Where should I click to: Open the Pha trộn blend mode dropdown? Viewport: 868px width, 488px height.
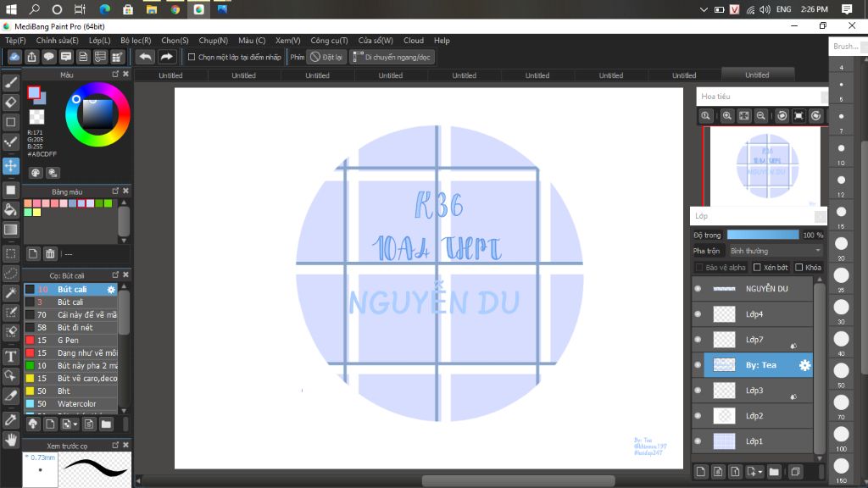pos(775,251)
